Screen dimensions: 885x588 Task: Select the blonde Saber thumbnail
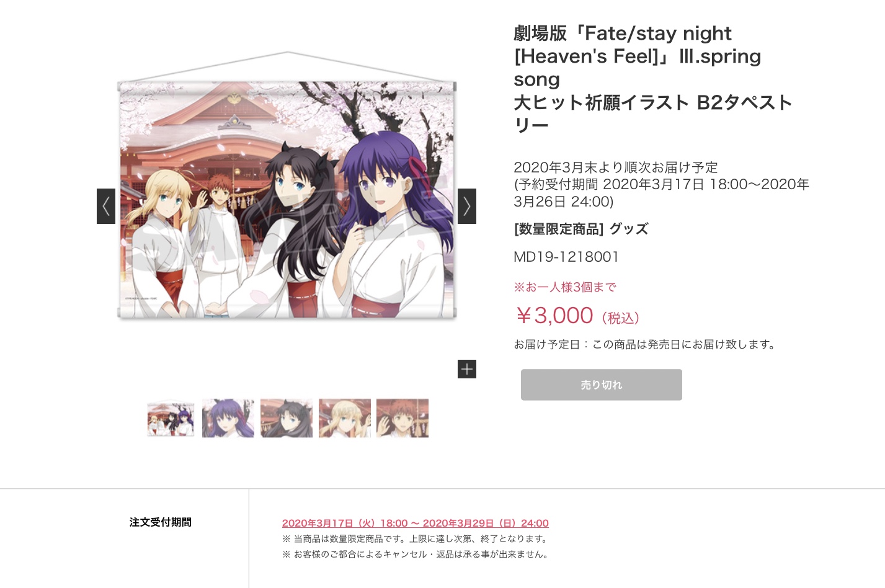(345, 419)
